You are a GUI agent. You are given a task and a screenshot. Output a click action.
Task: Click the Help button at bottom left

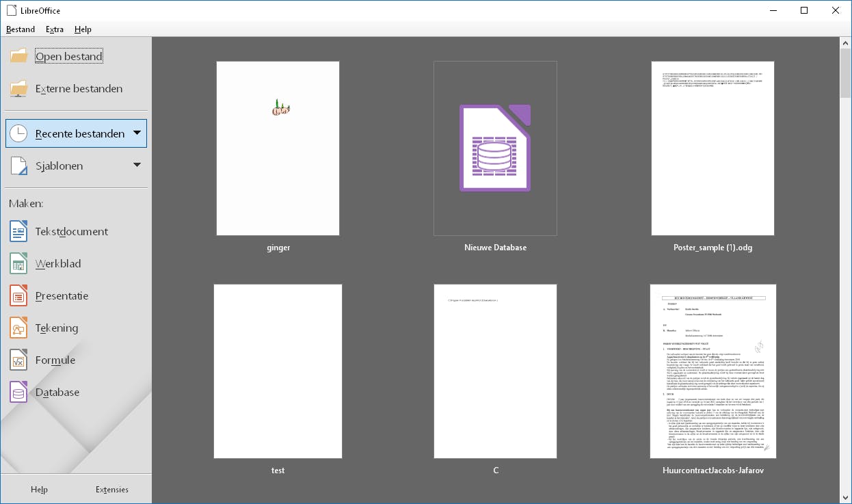point(39,490)
